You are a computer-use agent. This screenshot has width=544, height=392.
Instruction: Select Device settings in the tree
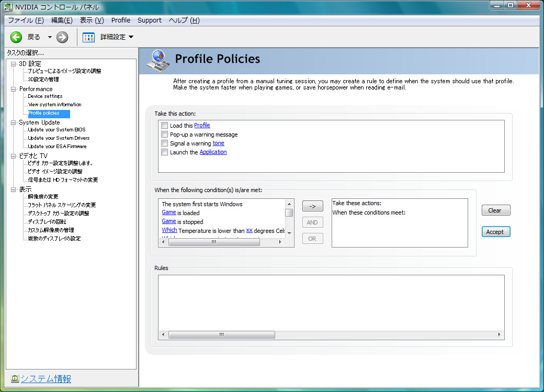45,96
